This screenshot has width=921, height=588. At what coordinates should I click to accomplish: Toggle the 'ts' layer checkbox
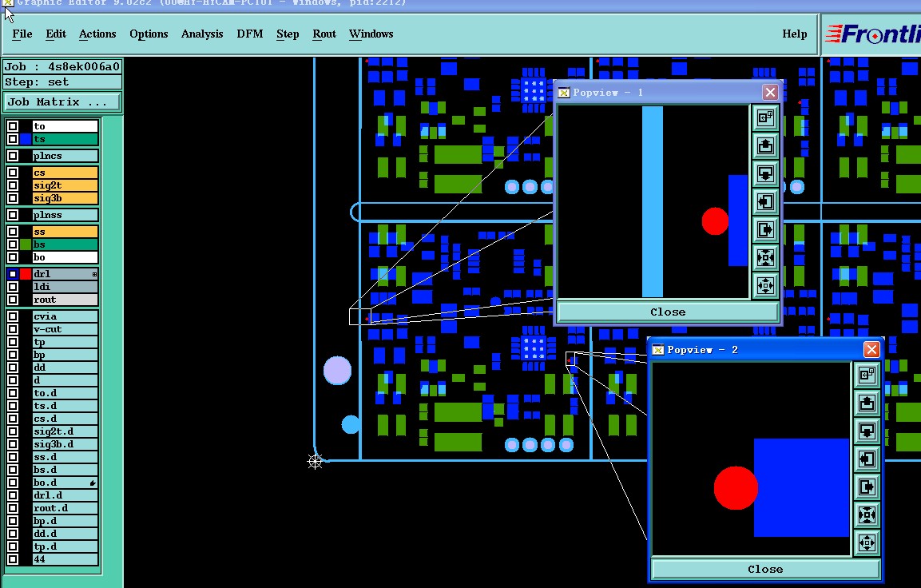tap(12, 139)
